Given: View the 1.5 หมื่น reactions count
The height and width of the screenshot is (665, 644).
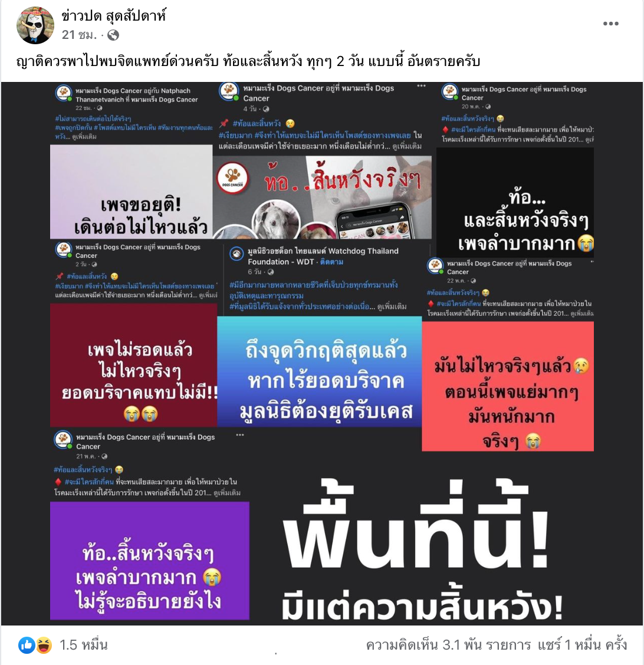Looking at the screenshot, I should pyautogui.click(x=84, y=645).
